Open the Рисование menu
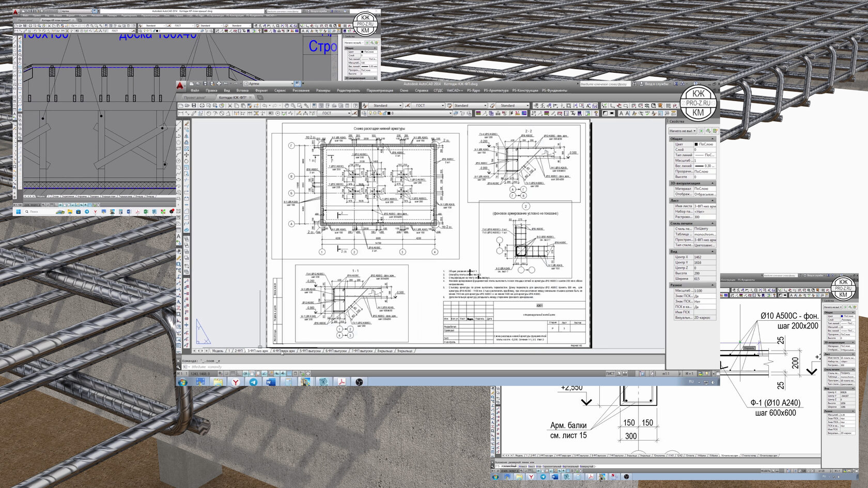This screenshot has width=868, height=488. 301,90
